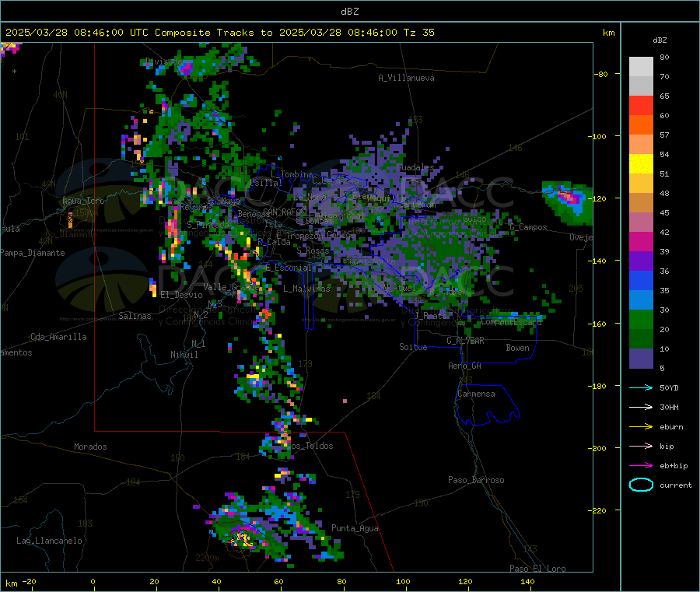
Task: Click the cyan 50YD track arrow in legend
Action: tap(641, 387)
